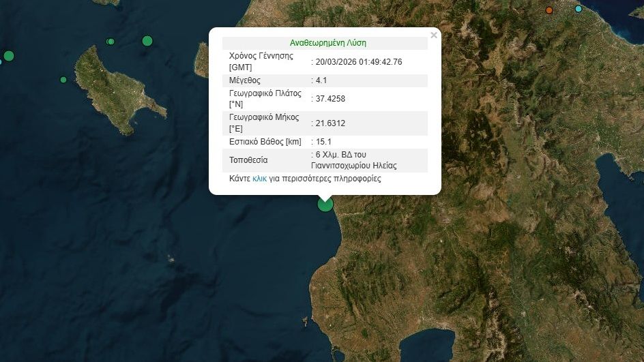Image resolution: width=644 pixels, height=362 pixels.
Task: Click the 'Μέγεθος' row label
Action: click(x=244, y=80)
